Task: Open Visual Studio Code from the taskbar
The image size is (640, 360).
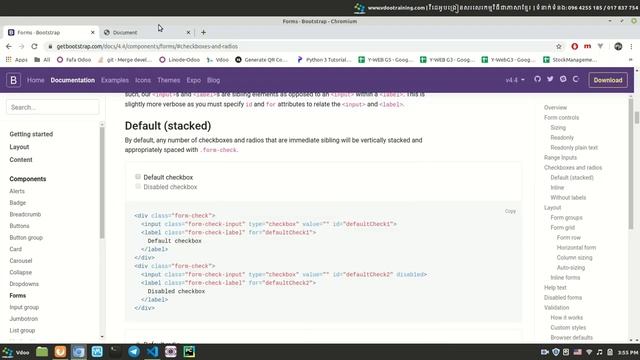Action: (152, 351)
